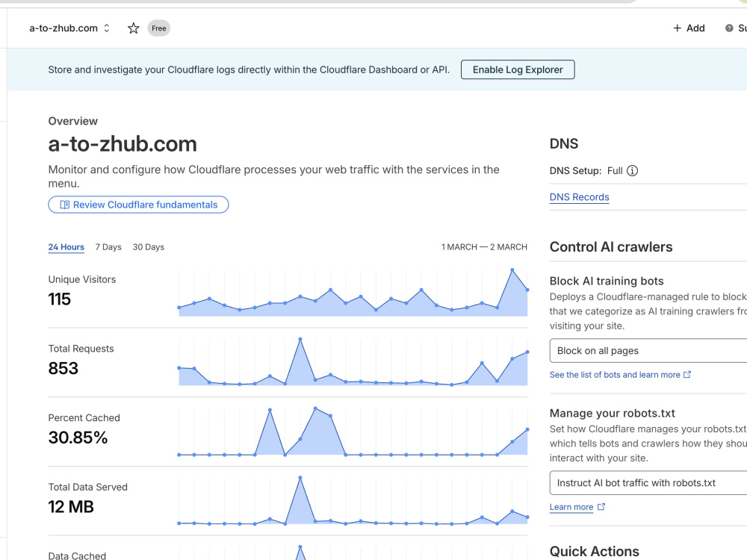
Task: Click the book icon in fundamentals button
Action: (x=65, y=205)
